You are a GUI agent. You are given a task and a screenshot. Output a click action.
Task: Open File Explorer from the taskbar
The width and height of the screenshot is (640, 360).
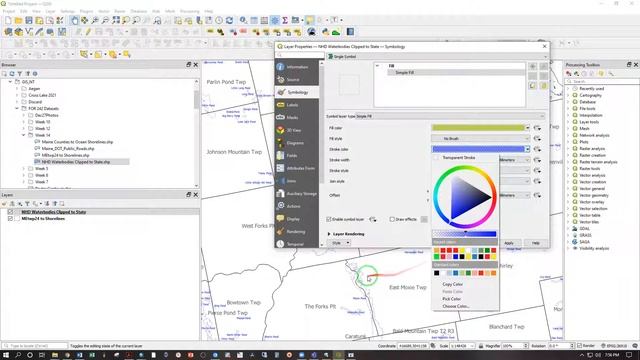click(x=55, y=355)
